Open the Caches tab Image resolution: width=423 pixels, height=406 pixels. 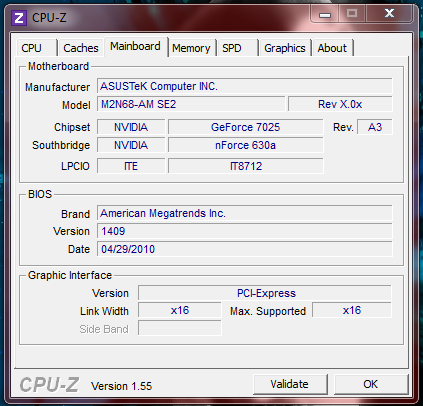coord(81,48)
